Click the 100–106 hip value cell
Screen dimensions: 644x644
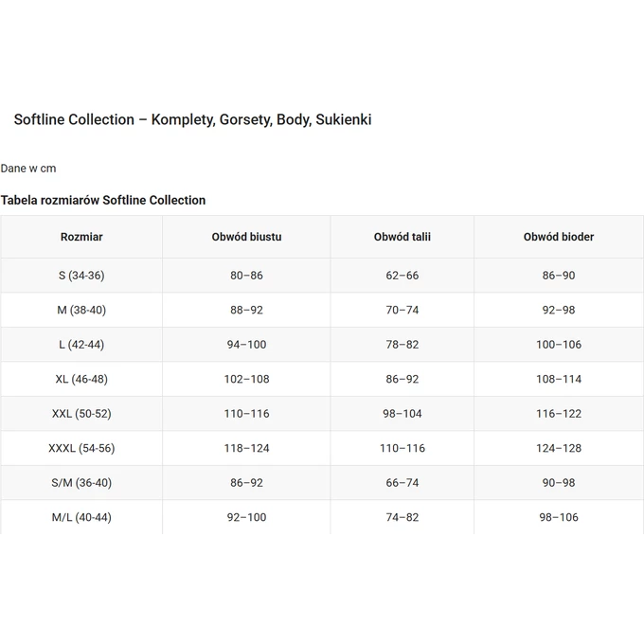559,345
